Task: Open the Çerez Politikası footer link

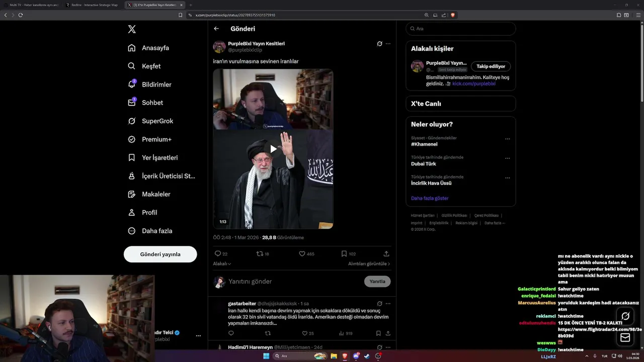Action: [487, 216]
